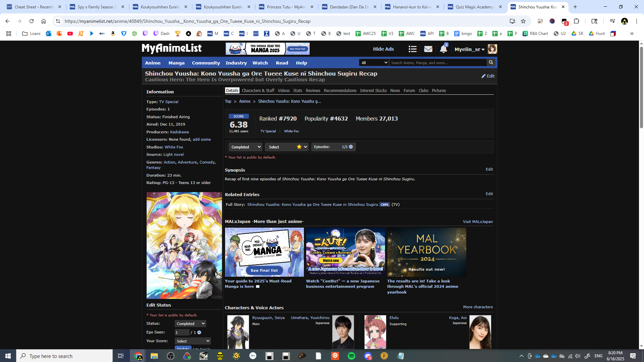Switch to the Characters & Staff tab
This screenshot has width=644, height=362.
(258, 91)
